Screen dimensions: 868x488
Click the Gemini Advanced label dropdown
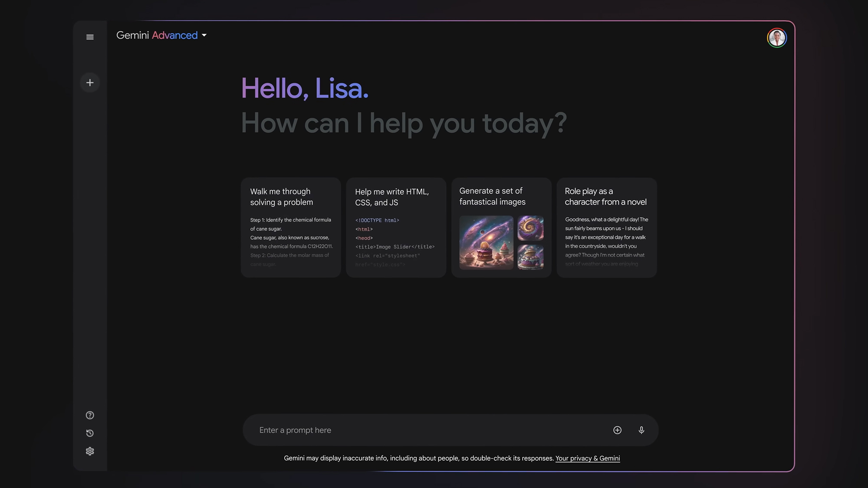tap(161, 36)
